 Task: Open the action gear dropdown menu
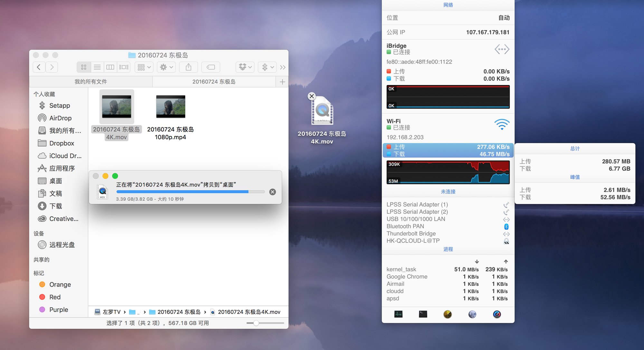(x=166, y=67)
